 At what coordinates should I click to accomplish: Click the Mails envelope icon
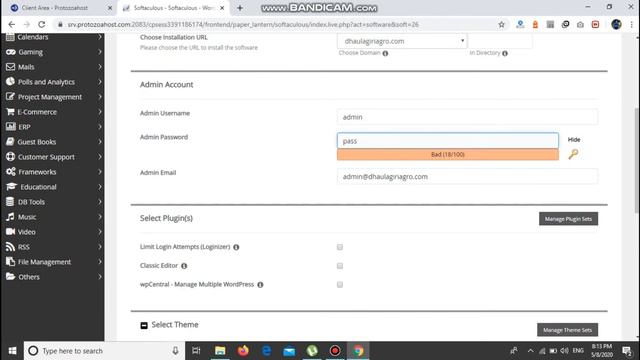(11, 67)
